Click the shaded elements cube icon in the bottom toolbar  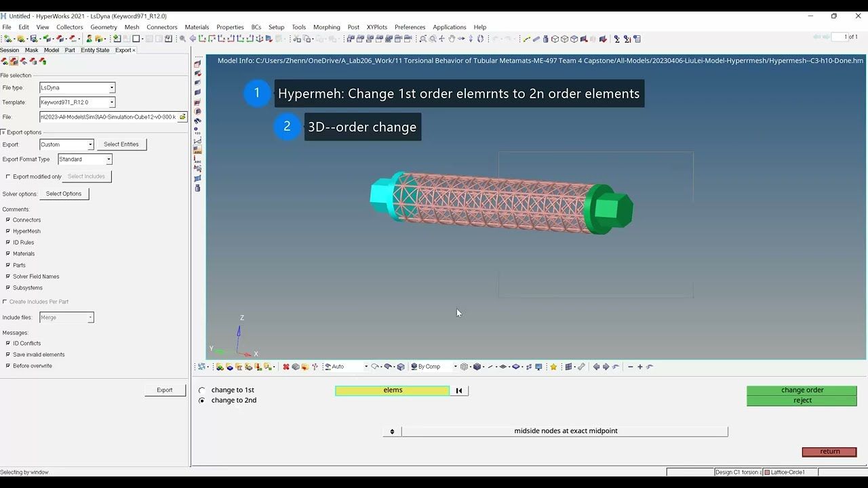(477, 367)
